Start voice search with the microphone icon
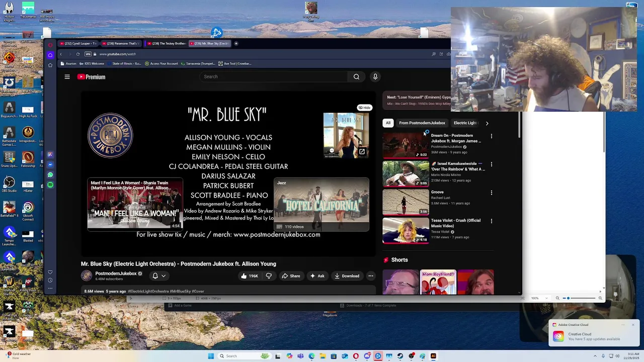The width and height of the screenshot is (644, 362). (375, 76)
